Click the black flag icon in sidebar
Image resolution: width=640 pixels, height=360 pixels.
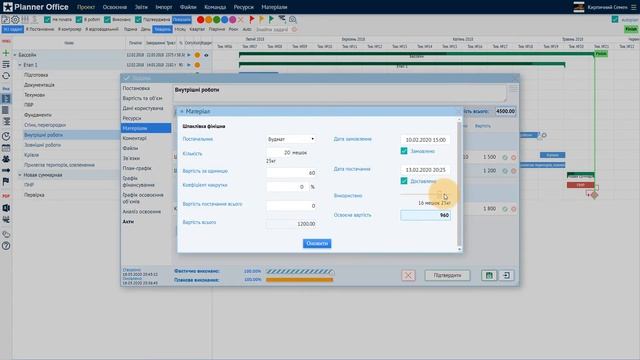[6, 182]
